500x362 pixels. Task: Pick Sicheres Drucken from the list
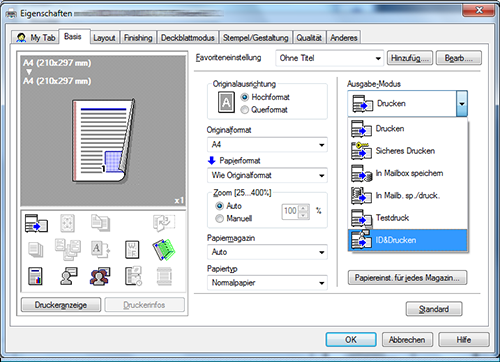click(408, 151)
